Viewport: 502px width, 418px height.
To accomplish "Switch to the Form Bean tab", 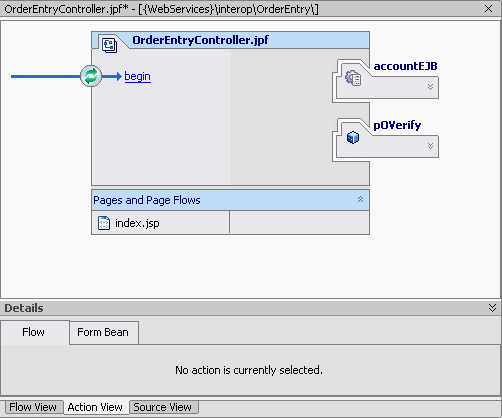I will pyautogui.click(x=104, y=332).
